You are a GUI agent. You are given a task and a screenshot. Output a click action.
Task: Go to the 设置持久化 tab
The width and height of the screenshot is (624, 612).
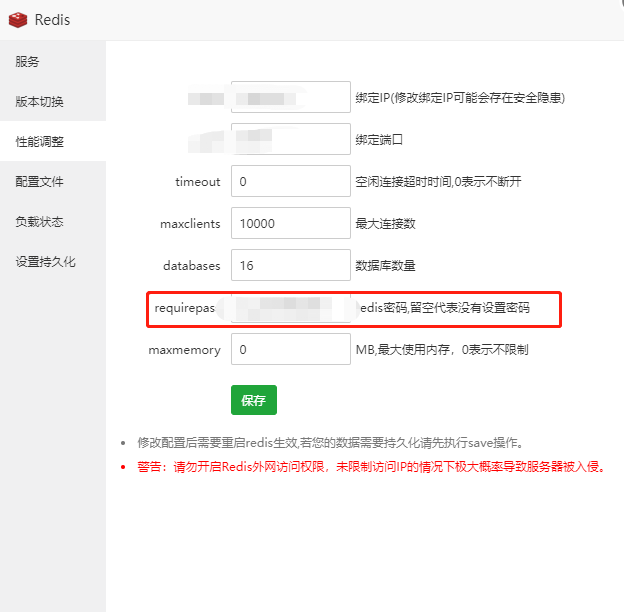(x=53, y=261)
